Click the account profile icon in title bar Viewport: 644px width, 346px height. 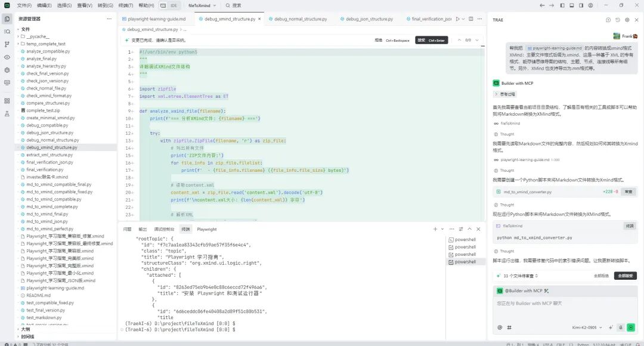coord(590,5)
